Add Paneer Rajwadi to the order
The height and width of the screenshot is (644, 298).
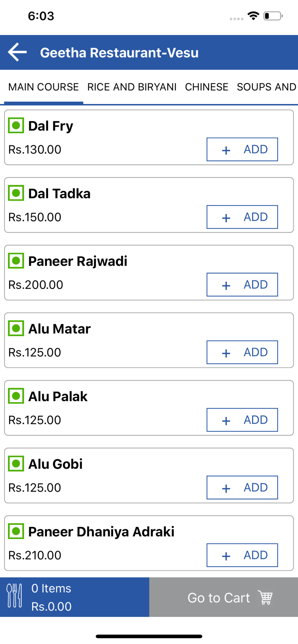242,285
